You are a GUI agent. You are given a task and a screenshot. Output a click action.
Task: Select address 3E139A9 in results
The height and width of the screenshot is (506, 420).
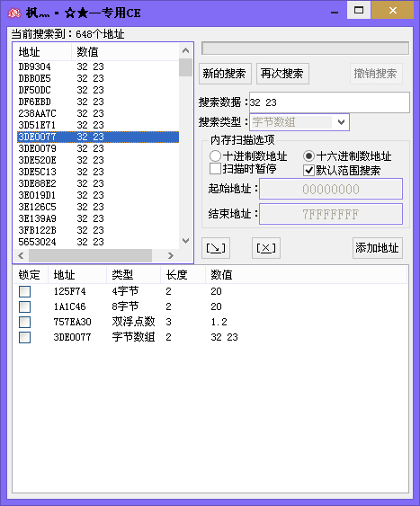pos(37,218)
